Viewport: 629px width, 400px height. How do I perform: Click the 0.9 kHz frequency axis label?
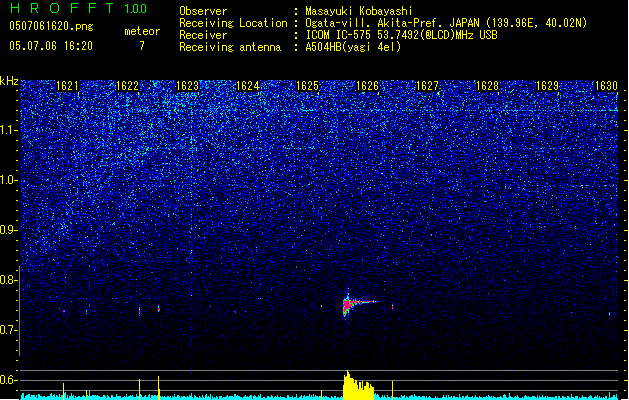(x=8, y=230)
